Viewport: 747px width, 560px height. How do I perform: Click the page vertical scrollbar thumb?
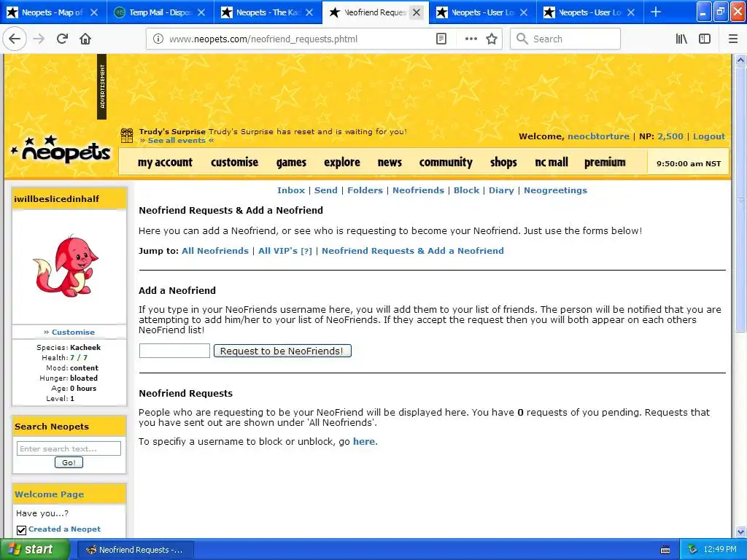click(740, 199)
